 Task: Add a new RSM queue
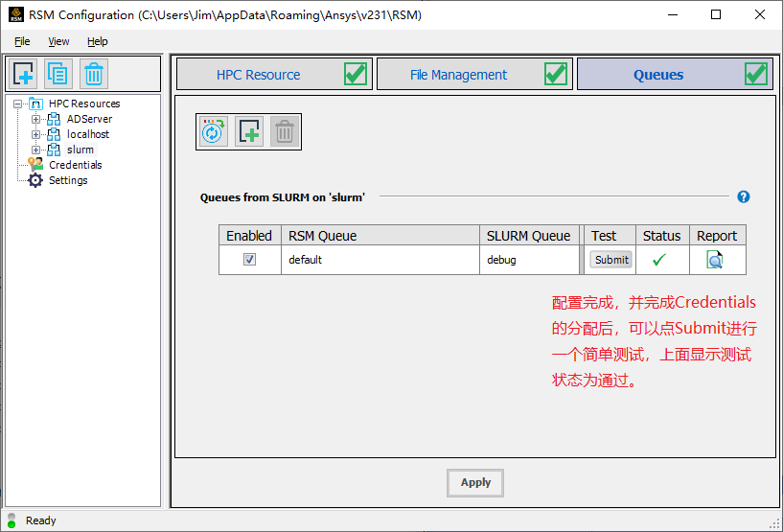click(248, 132)
